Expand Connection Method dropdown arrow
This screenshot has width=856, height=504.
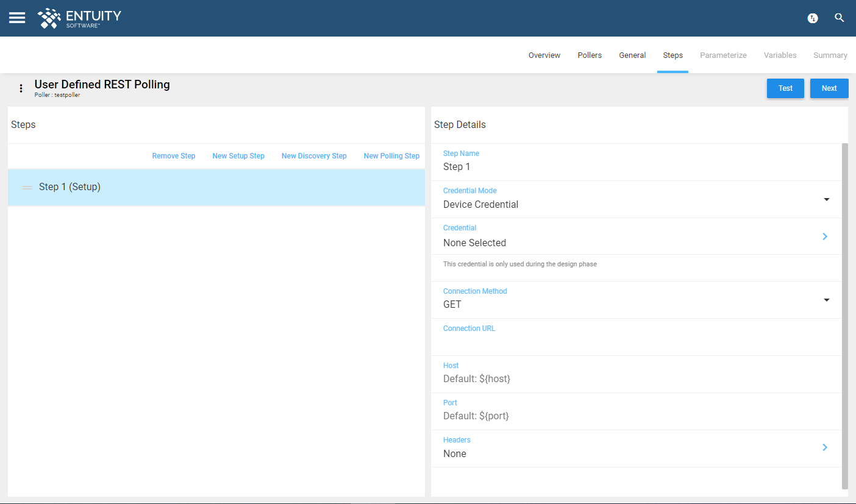(827, 300)
